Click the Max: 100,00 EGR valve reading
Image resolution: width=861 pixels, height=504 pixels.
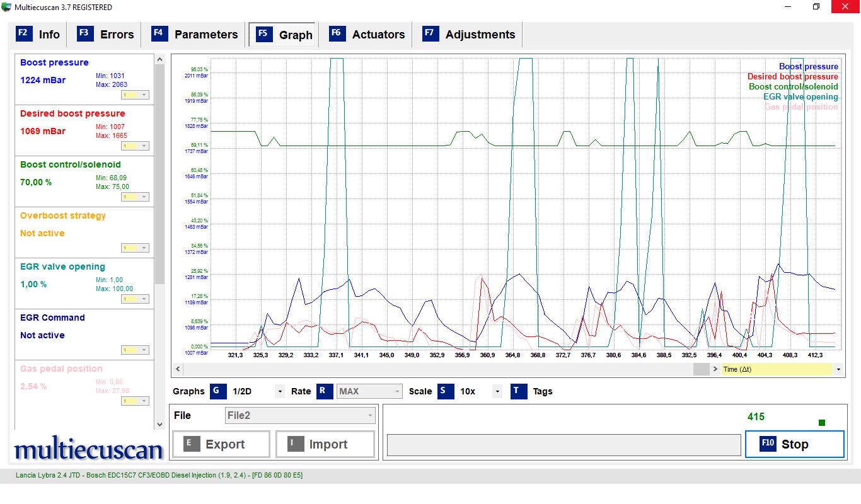pos(114,289)
